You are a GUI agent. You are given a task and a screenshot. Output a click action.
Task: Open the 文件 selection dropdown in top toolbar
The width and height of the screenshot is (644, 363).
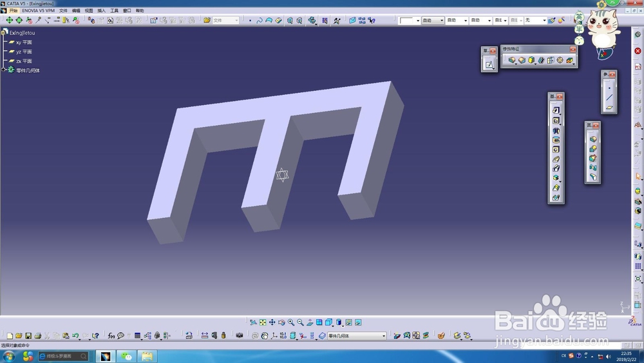pyautogui.click(x=236, y=20)
